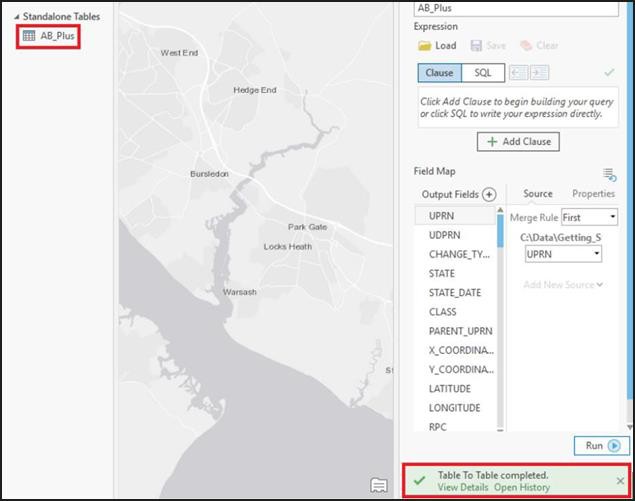Screen dimensions: 635x501
Task: Select the RPC output field
Action: click(x=455, y=427)
